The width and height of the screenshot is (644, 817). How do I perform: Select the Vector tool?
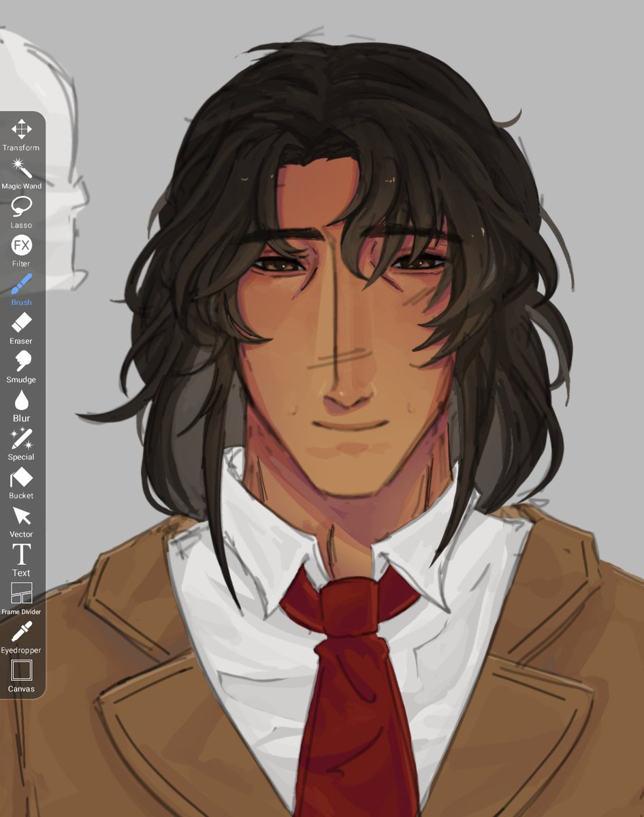[x=21, y=522]
